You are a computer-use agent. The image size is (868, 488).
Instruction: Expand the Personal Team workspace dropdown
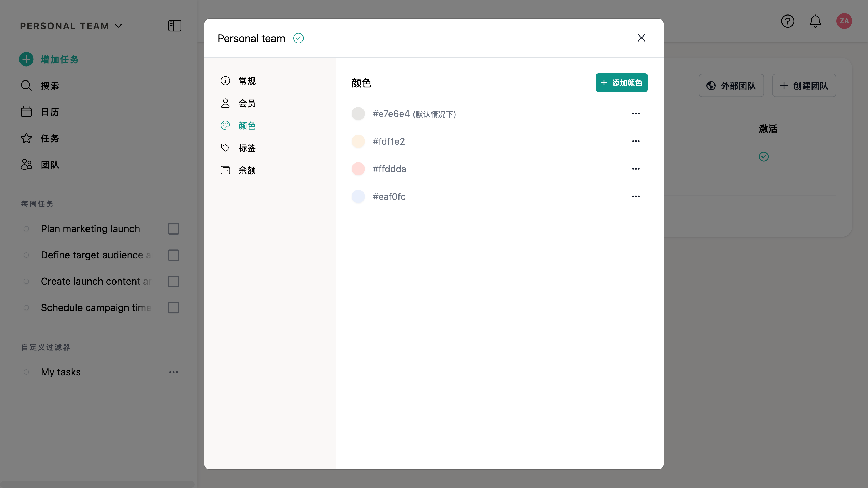coord(118,26)
